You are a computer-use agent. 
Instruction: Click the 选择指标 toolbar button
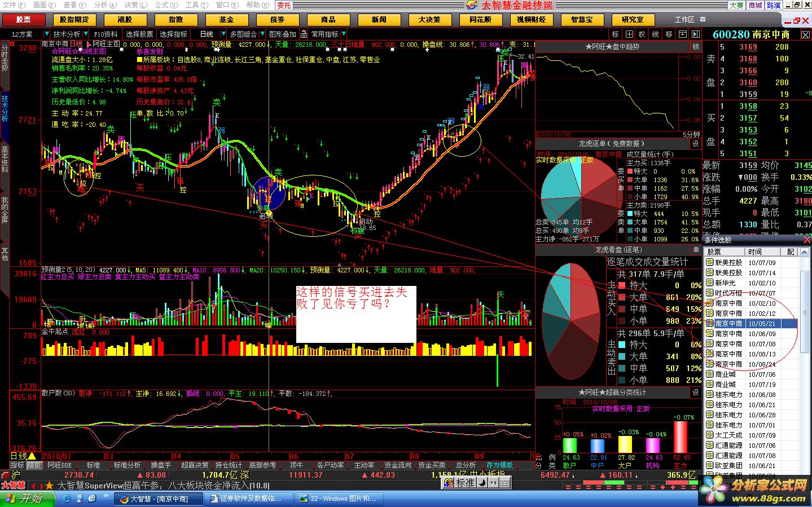(173, 34)
